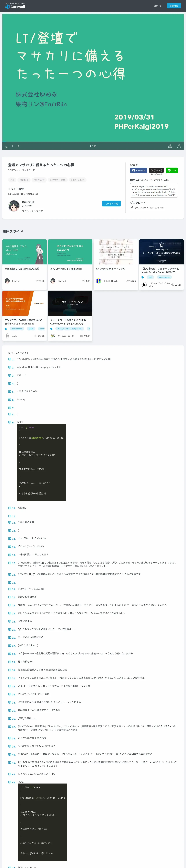Click the slide icon beside page 14
Viewport: 186px width, 868px height.
(9, 538)
